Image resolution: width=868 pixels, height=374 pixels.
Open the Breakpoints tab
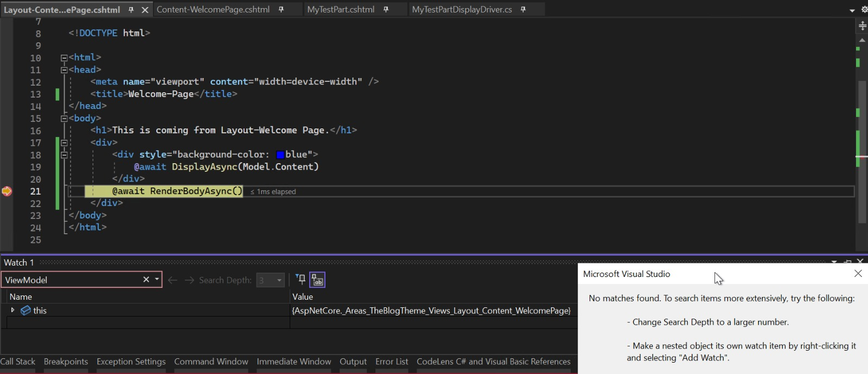coord(66,362)
